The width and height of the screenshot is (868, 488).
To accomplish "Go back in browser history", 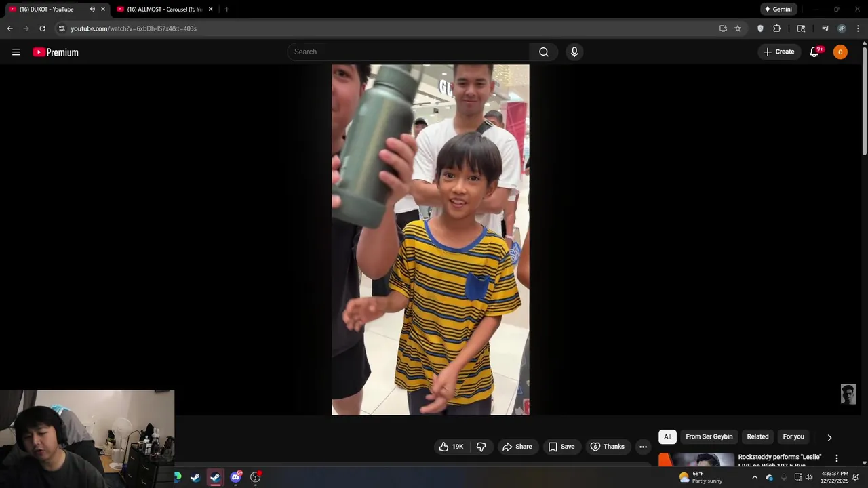I will pos(9,28).
